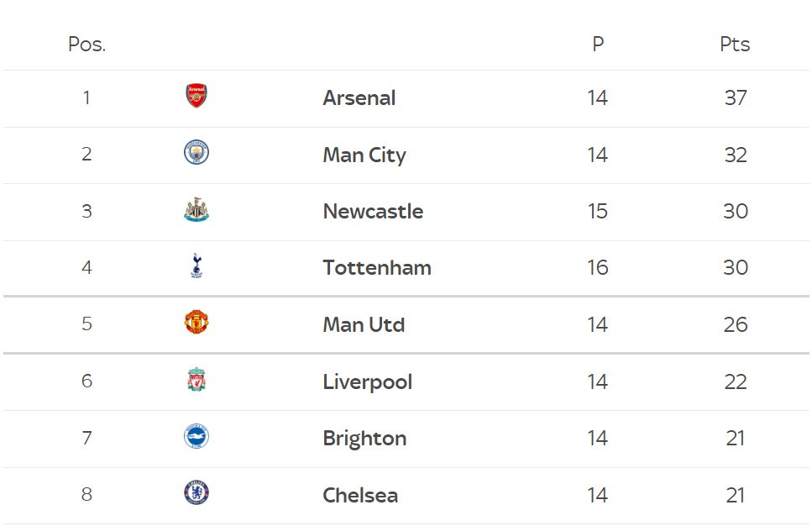This screenshot has width=812, height=526.
Task: Select the Chelsea team name
Action: [359, 495]
